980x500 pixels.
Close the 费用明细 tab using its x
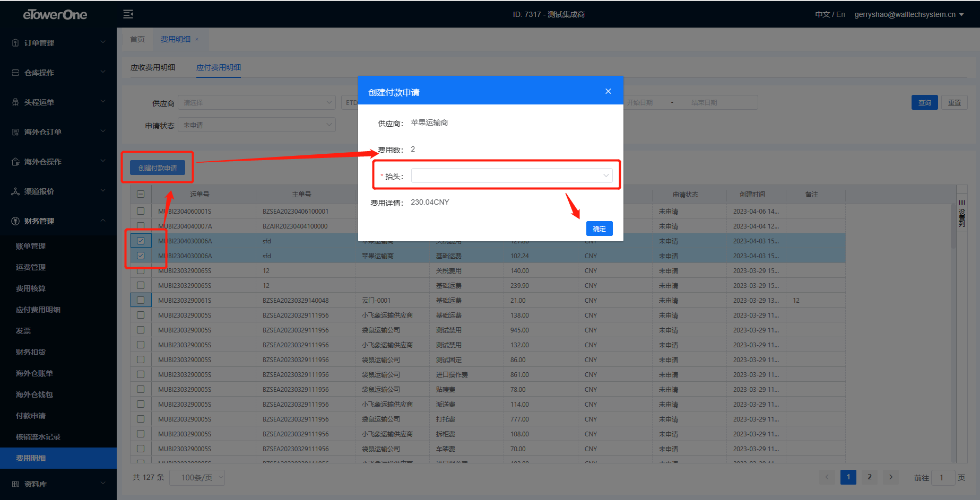(197, 39)
